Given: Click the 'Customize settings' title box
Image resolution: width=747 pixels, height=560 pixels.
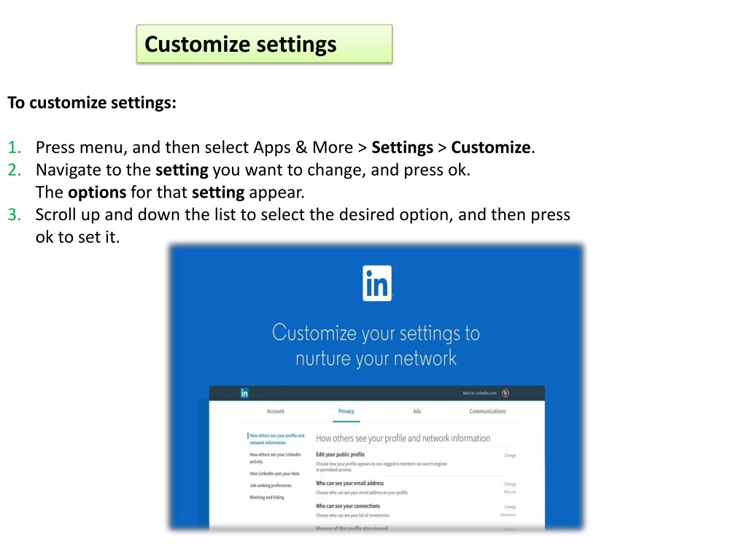Looking at the screenshot, I should [264, 44].
